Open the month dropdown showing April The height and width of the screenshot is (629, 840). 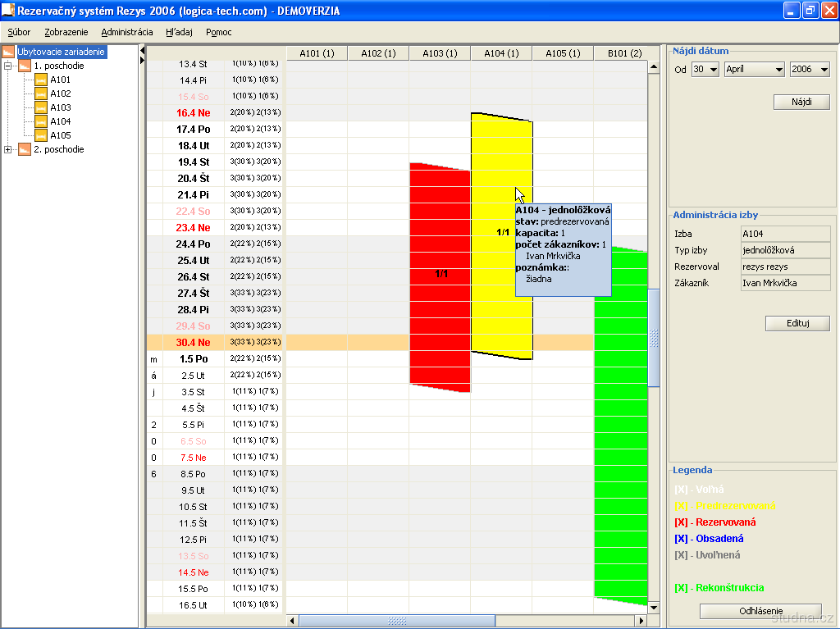(754, 70)
